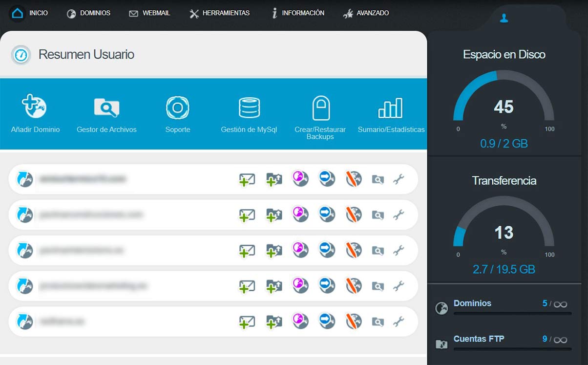588x365 pixels.
Task: Set a redirection on the fourth domain
Action: coord(327,286)
